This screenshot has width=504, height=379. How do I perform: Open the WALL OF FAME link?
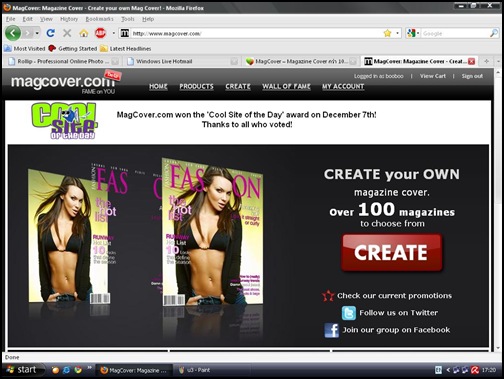(286, 86)
